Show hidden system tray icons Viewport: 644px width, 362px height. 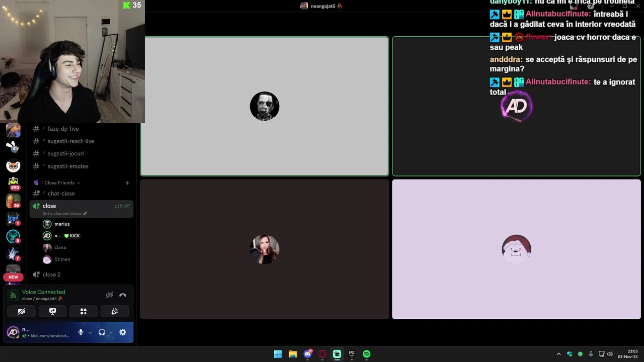pos(558,354)
